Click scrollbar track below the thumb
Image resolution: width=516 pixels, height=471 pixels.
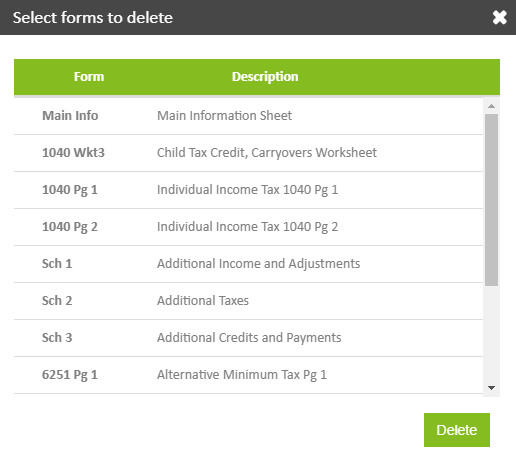click(491, 333)
